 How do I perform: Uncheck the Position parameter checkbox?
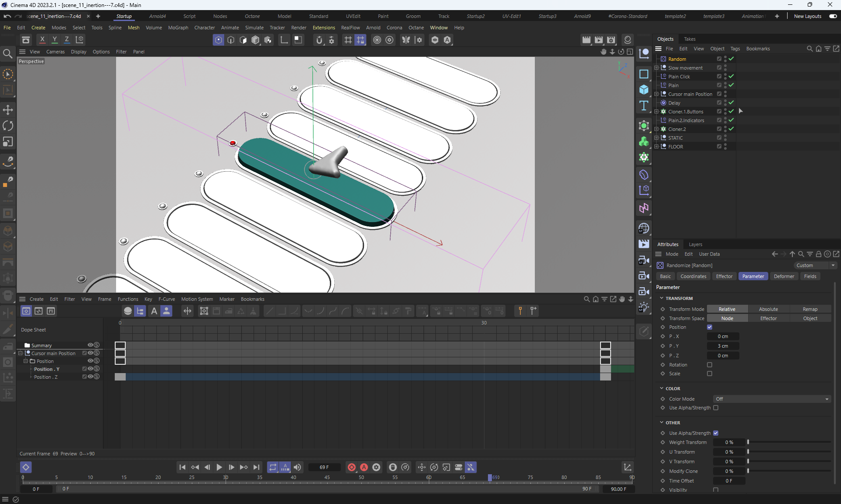coord(710,327)
